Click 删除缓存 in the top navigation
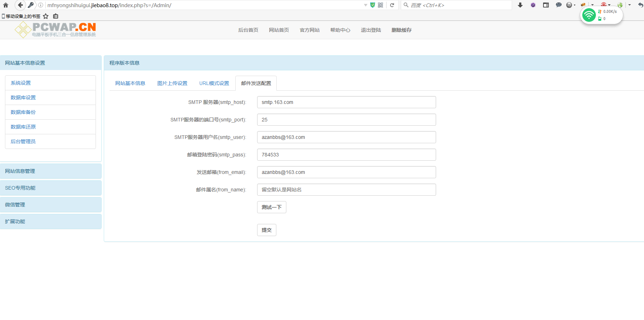 pos(402,30)
